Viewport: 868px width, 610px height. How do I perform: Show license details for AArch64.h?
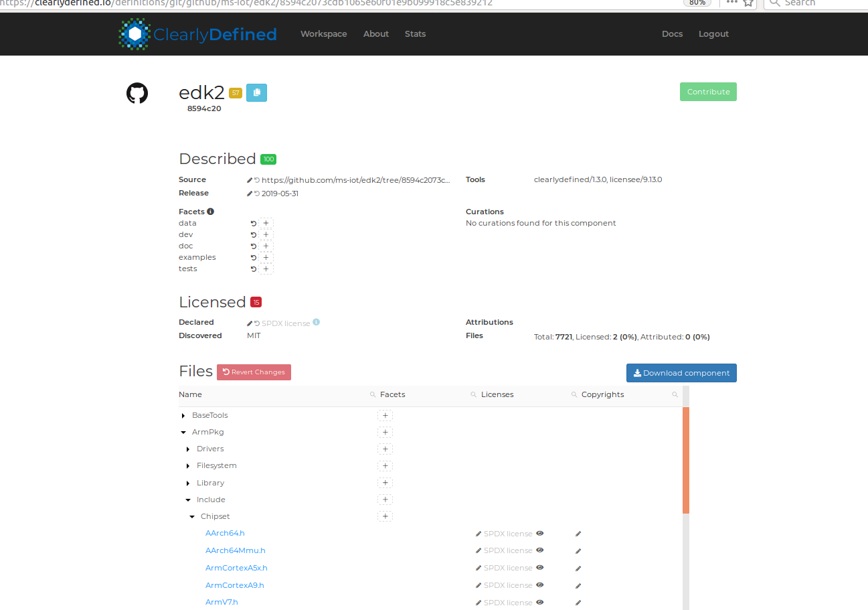coord(539,533)
